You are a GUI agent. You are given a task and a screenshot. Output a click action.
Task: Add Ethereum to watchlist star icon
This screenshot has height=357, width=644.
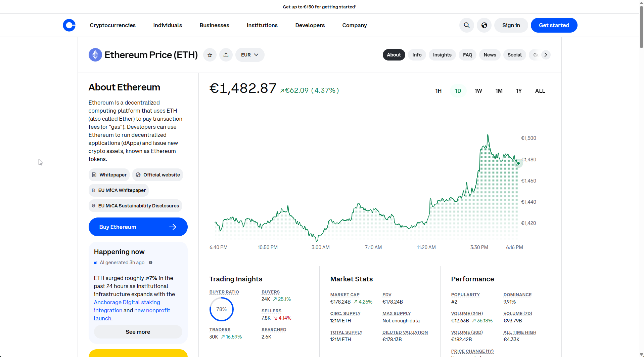coord(210,55)
